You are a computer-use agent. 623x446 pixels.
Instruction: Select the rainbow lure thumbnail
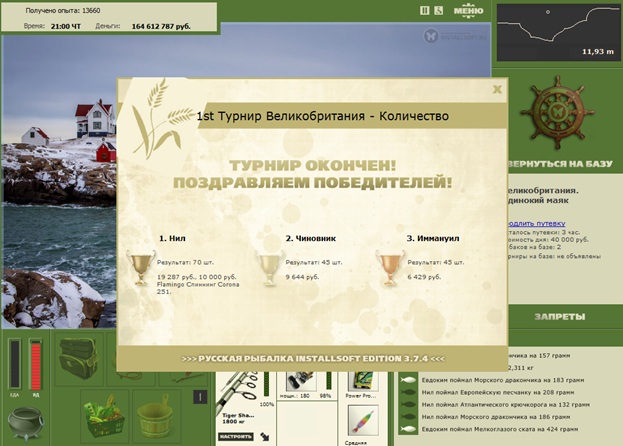coord(363,421)
